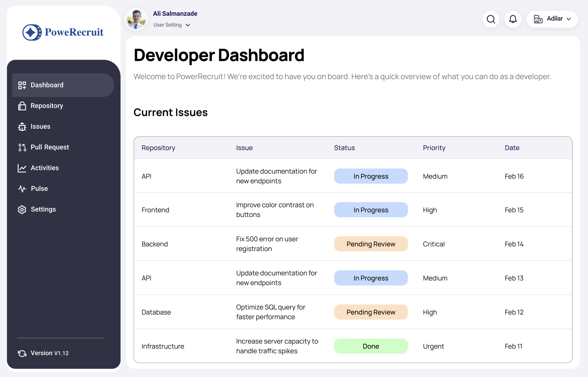Screen dimensions: 588x377
Task: Click the Pull Request branch icon
Action: pos(22,147)
